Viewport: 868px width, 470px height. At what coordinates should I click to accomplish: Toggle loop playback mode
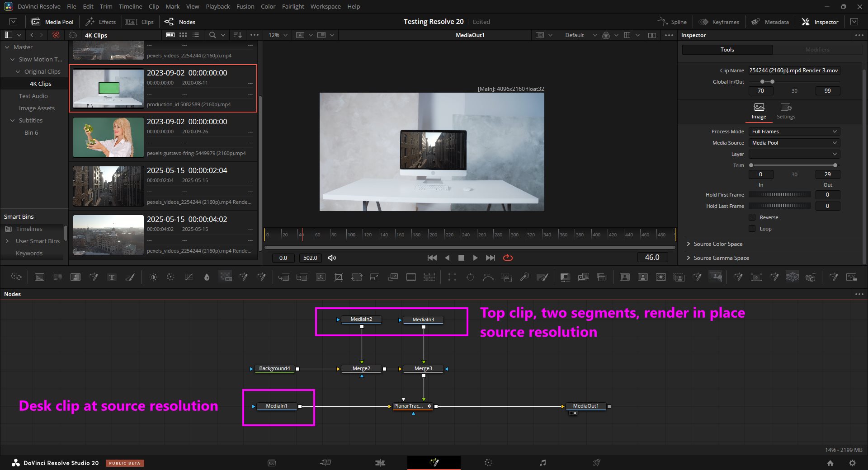(508, 258)
